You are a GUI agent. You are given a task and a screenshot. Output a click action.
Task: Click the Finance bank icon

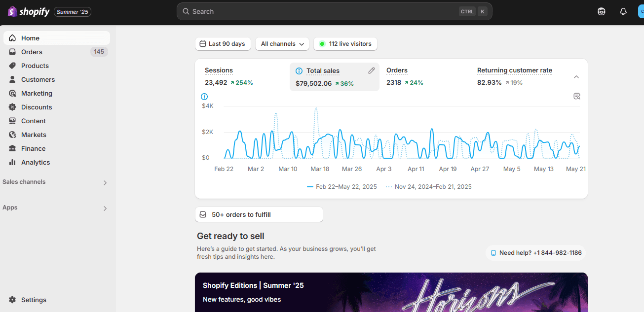(x=12, y=148)
